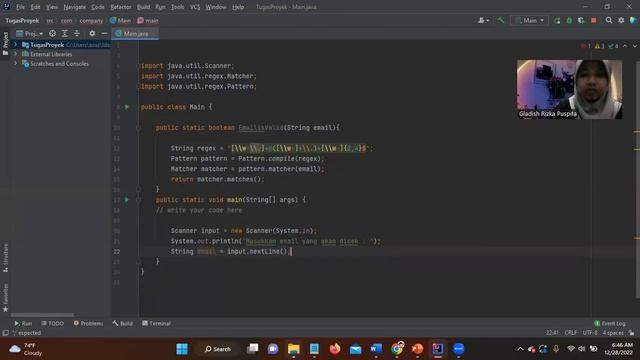
Task: Open the Refactor menu
Action: (x=121, y=7)
